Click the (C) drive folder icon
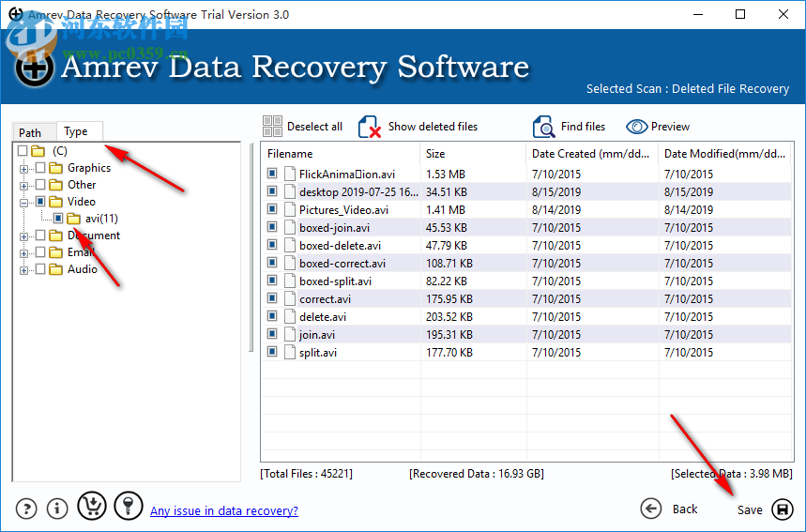 pyautogui.click(x=38, y=151)
